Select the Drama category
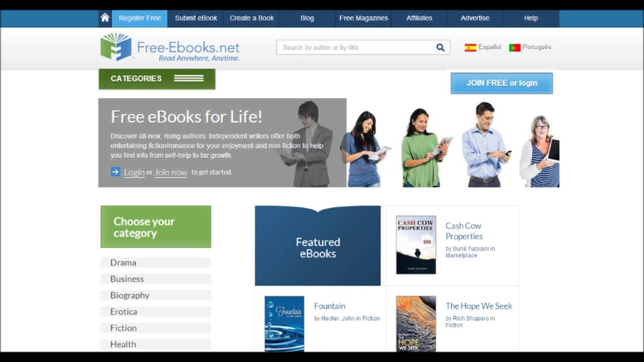The image size is (644, 362). coord(156,262)
